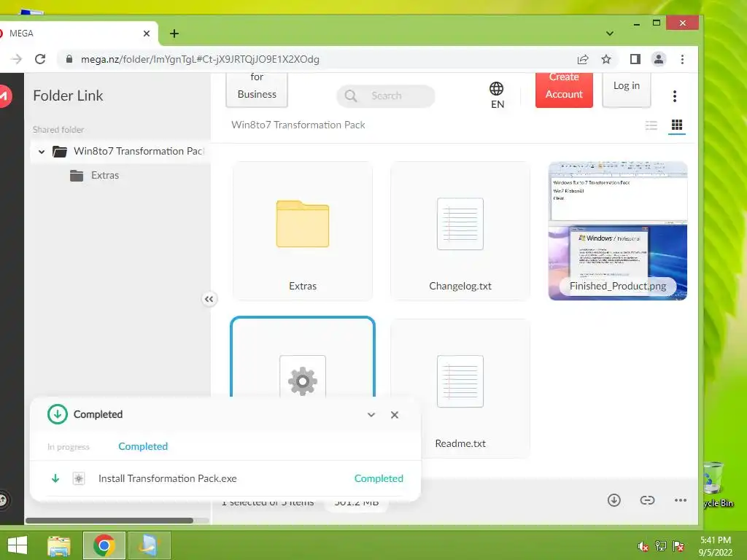Select the Readme.txt file tile
Viewport: 747px width, 560px height.
click(460, 388)
